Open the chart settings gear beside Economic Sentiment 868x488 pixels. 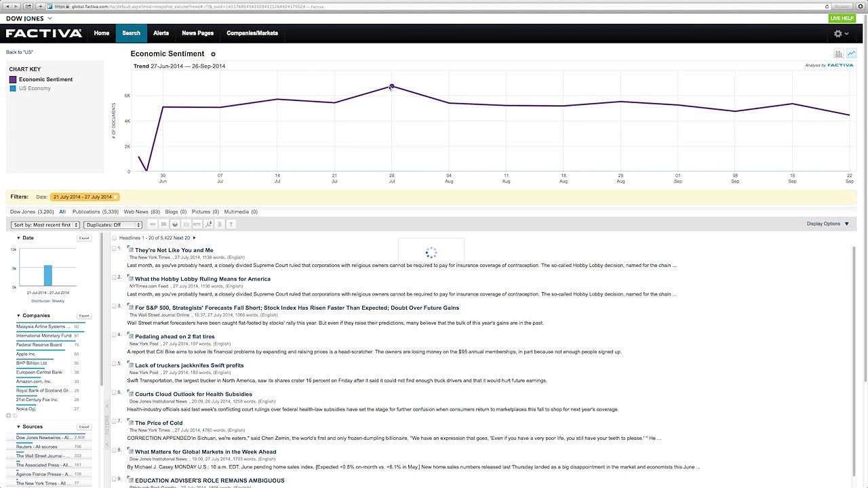click(x=213, y=54)
